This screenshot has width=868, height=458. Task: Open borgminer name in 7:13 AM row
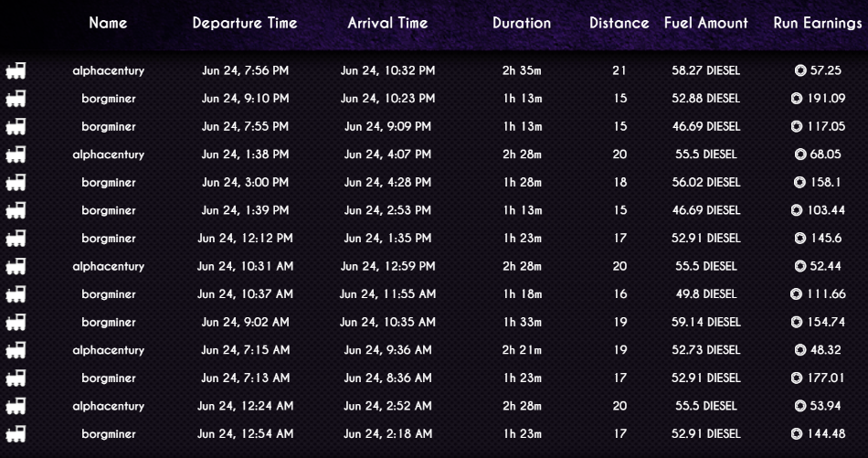[109, 378]
